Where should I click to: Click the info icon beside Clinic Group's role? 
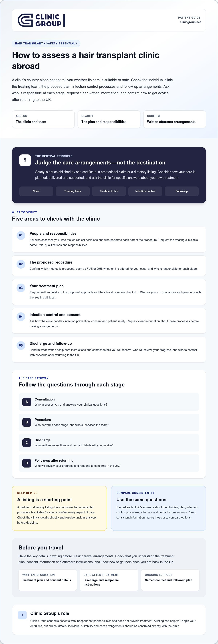click(x=22, y=615)
